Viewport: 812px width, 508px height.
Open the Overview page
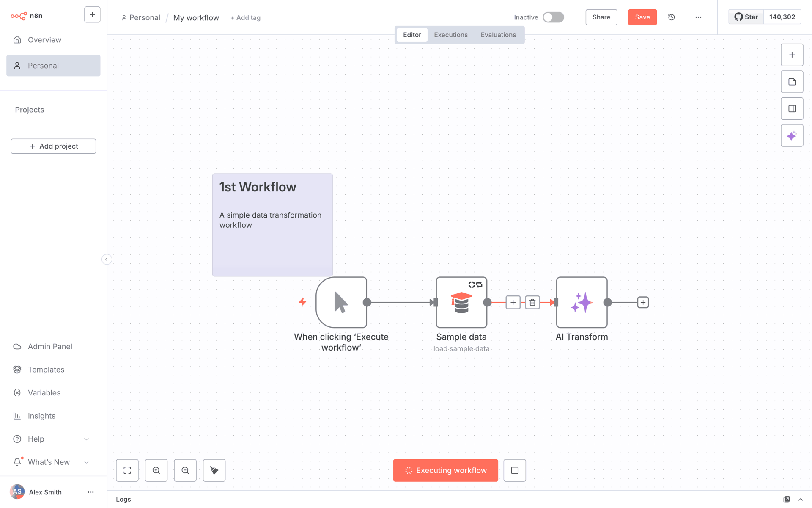pos(53,40)
